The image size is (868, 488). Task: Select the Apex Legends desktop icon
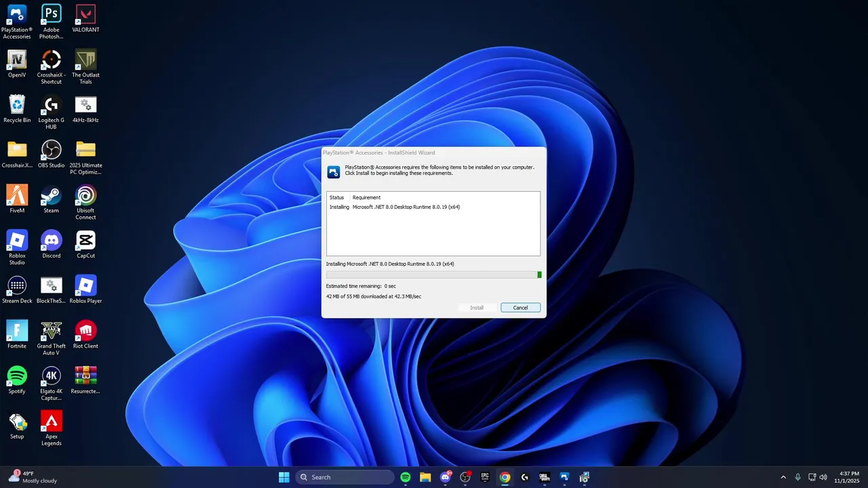point(51,429)
